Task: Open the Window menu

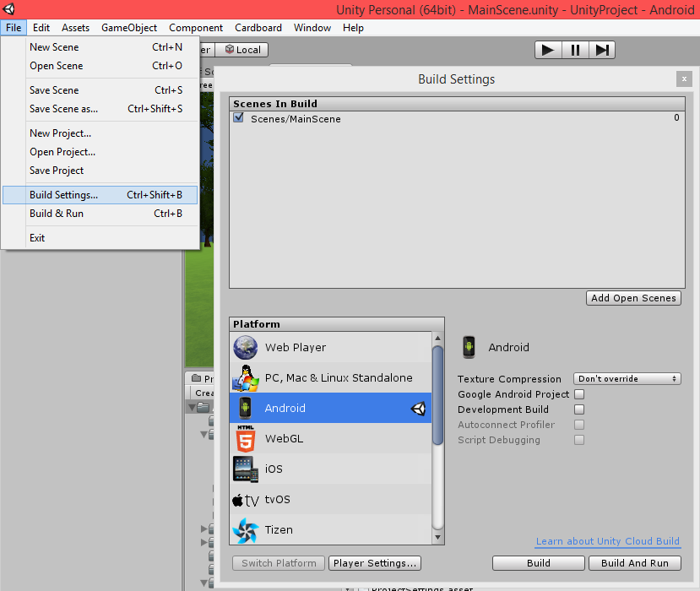Action: click(312, 28)
